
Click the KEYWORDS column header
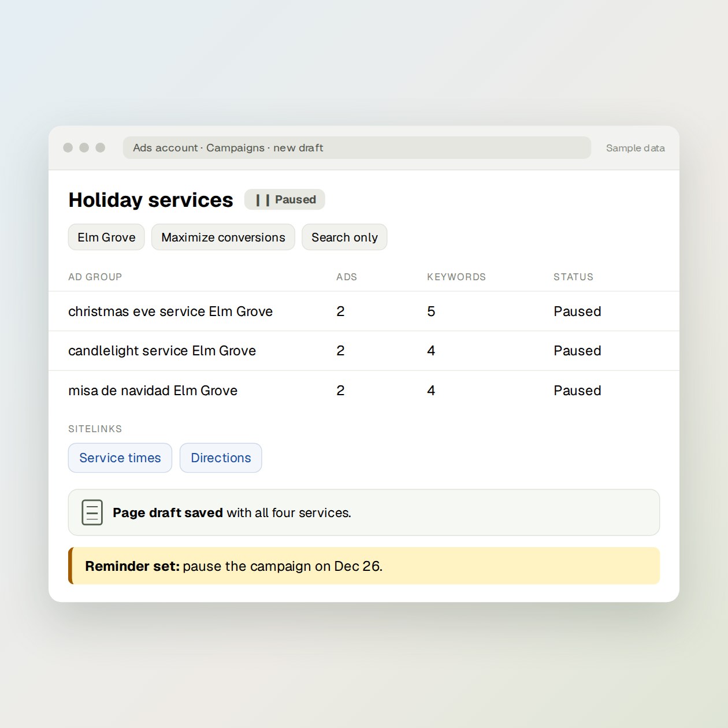pos(456,277)
